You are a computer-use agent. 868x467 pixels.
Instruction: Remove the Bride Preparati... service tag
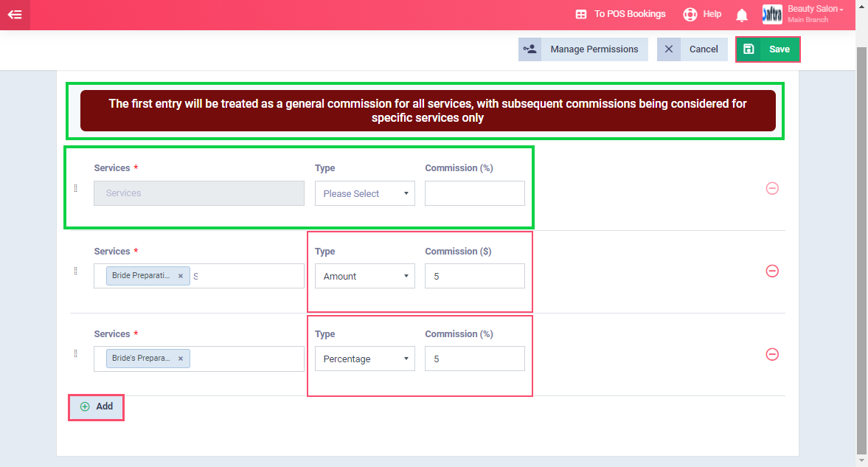click(181, 276)
